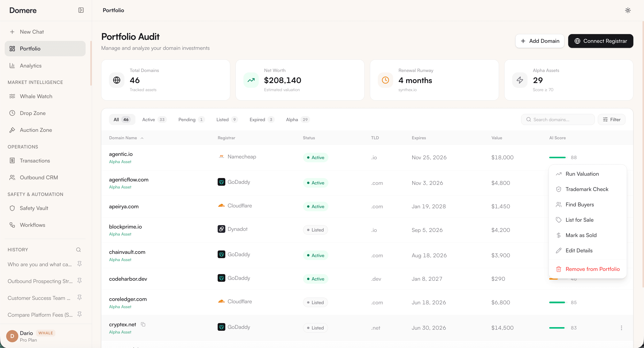Click the Add Domain button
The image size is (644, 348).
(x=540, y=41)
